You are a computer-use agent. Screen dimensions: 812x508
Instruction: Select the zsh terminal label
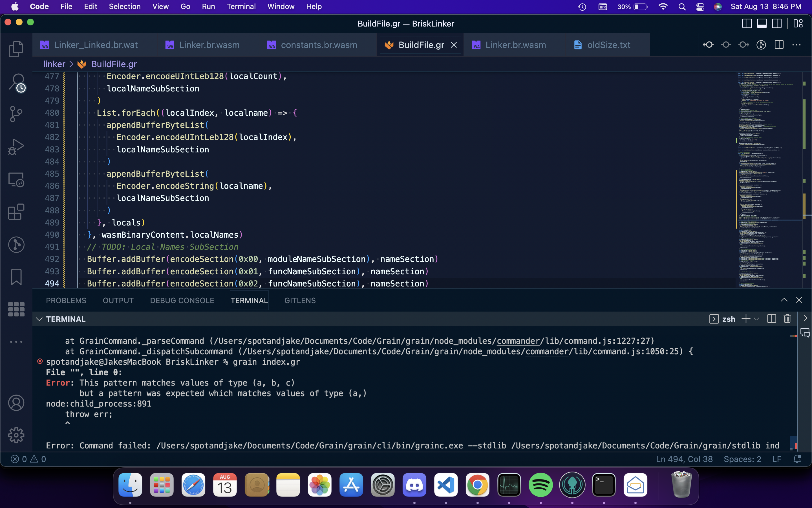pos(729,319)
